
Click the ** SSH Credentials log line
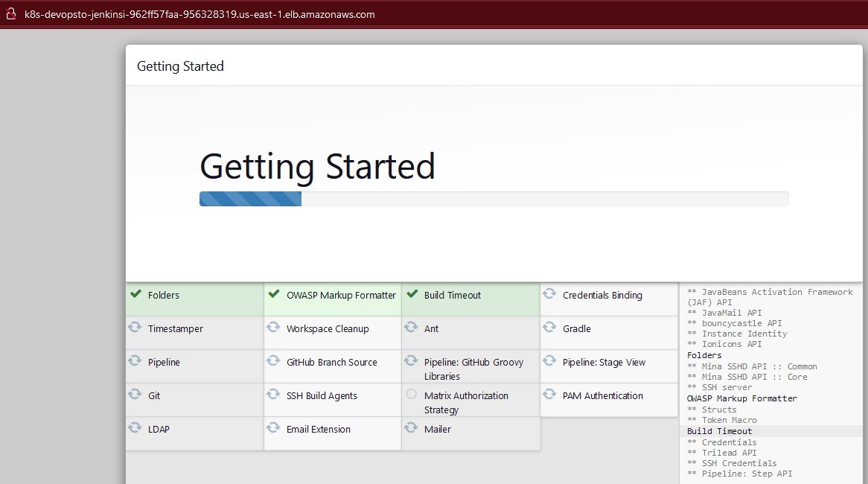[x=732, y=463]
